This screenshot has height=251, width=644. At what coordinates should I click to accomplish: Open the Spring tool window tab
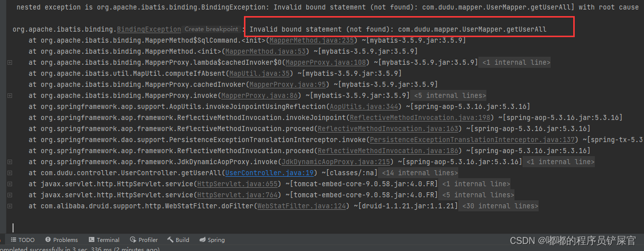point(212,240)
